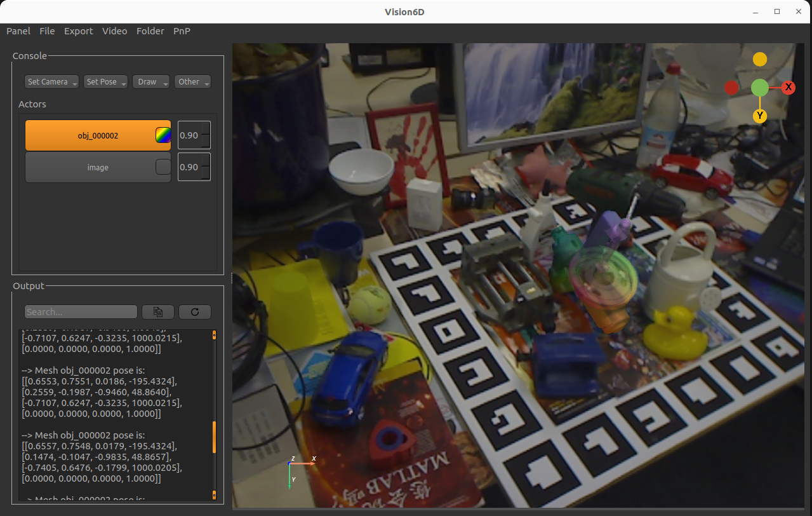Screen dimensions: 812x516
Task: Click the yellow sphere above the gizmo
Action: [759, 58]
